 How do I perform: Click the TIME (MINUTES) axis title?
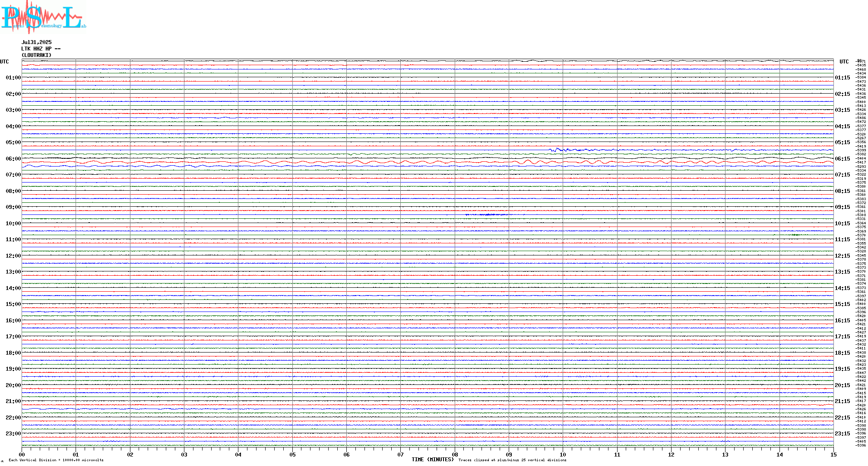(433, 460)
